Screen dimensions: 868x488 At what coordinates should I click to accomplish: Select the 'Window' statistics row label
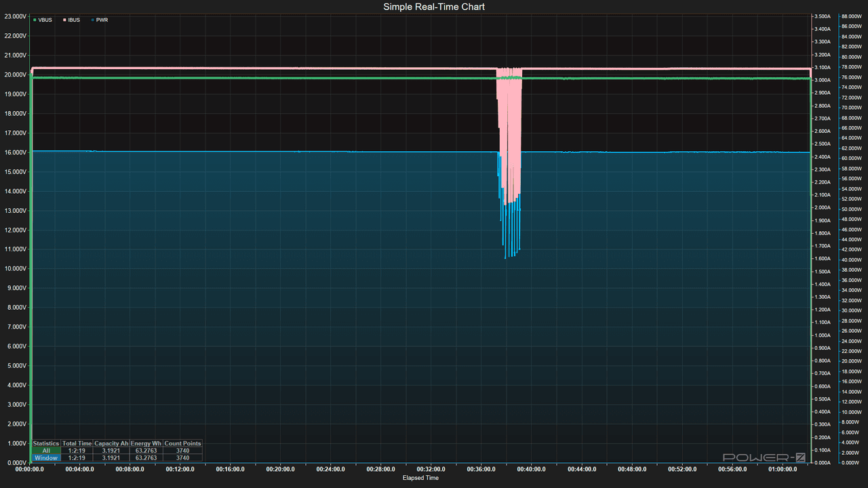[46, 458]
